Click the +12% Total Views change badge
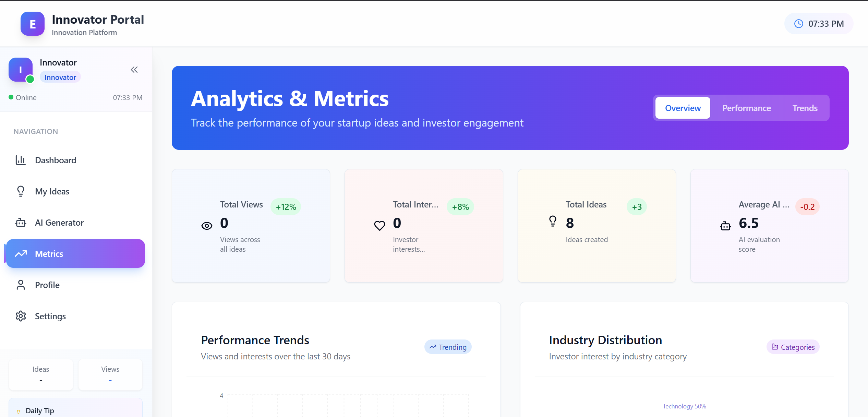This screenshot has height=417, width=868. [286, 207]
